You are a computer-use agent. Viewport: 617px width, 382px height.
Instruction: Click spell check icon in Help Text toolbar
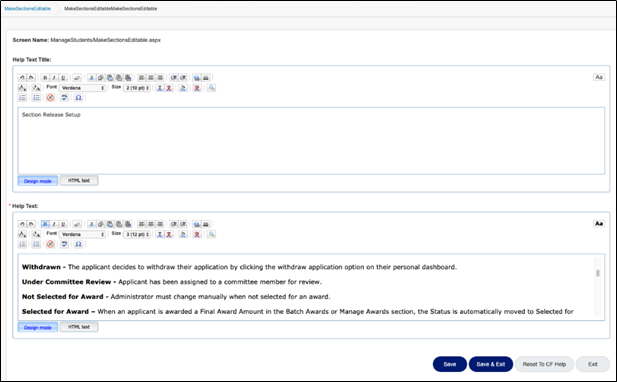64,244
